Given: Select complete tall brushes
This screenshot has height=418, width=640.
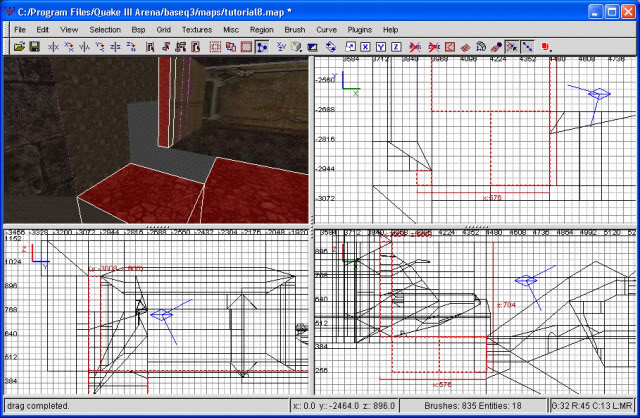Looking at the screenshot, I should pos(150,47).
